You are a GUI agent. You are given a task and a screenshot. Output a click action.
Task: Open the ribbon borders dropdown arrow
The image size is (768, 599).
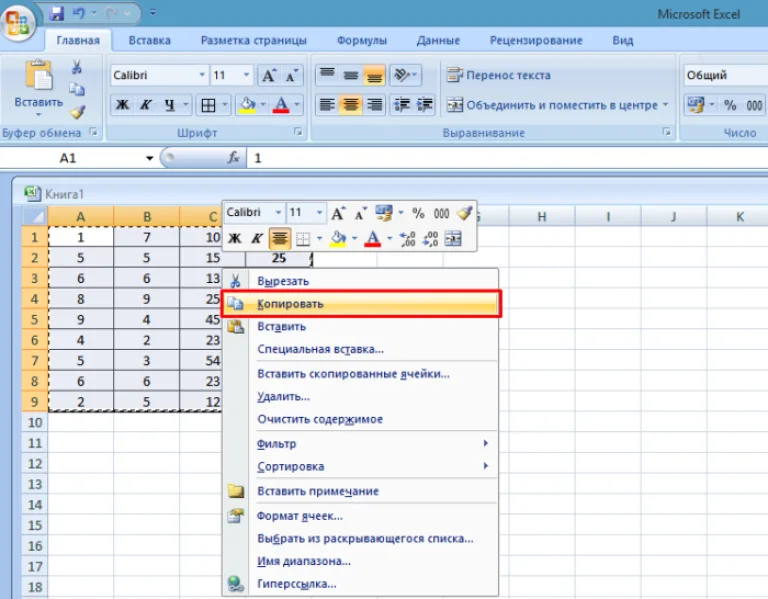pos(225,105)
